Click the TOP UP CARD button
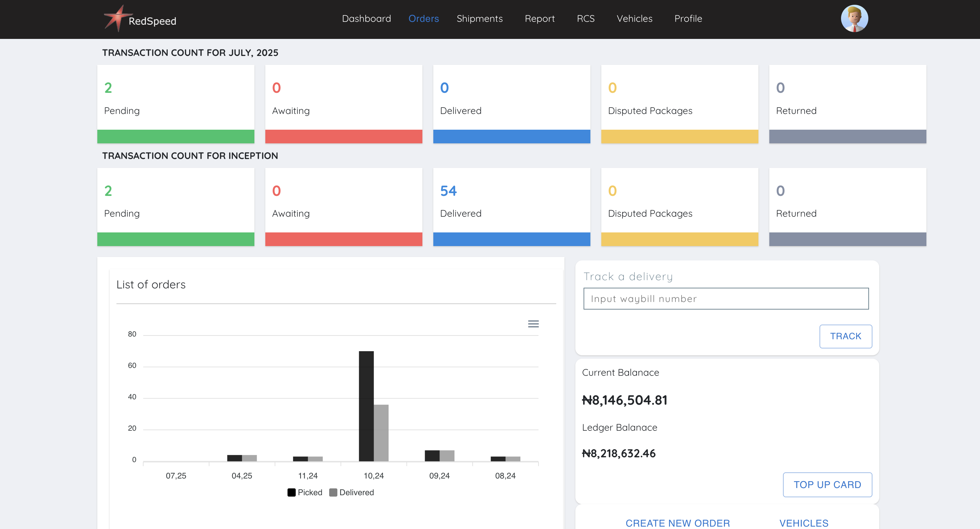 click(827, 485)
